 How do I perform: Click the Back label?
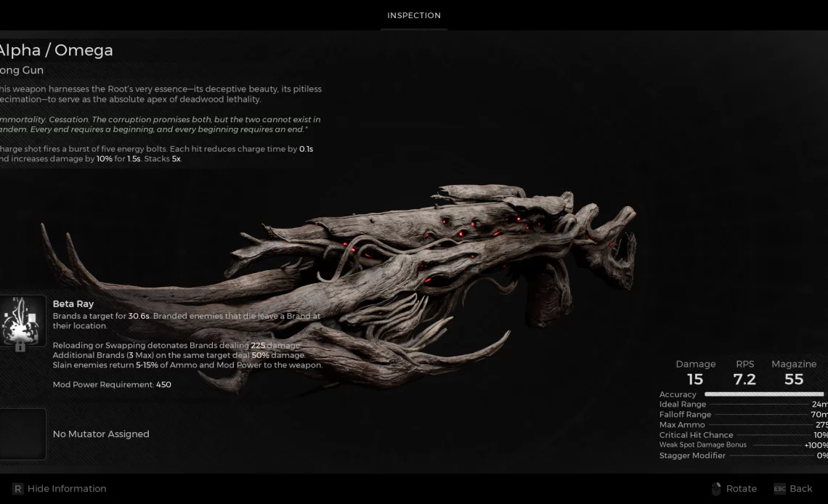[x=800, y=489]
